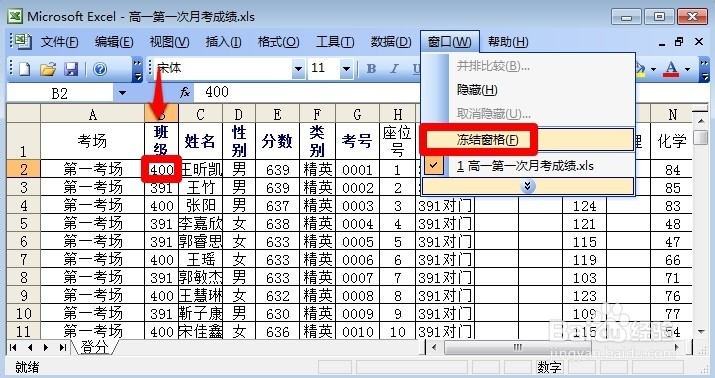Click the vertical scrollbar up arrow
Screen dimensions: 715x378
pyautogui.click(x=701, y=120)
